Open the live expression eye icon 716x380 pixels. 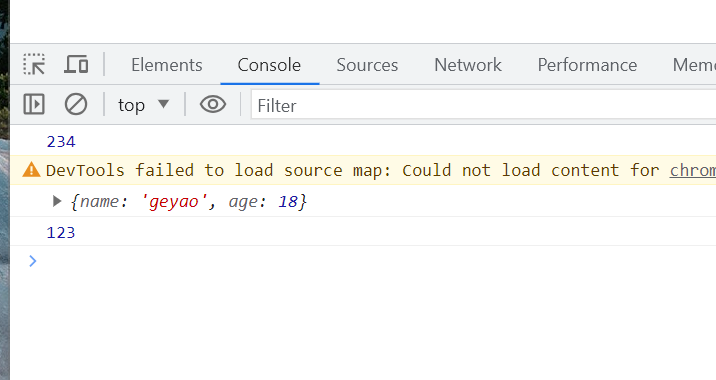(213, 104)
